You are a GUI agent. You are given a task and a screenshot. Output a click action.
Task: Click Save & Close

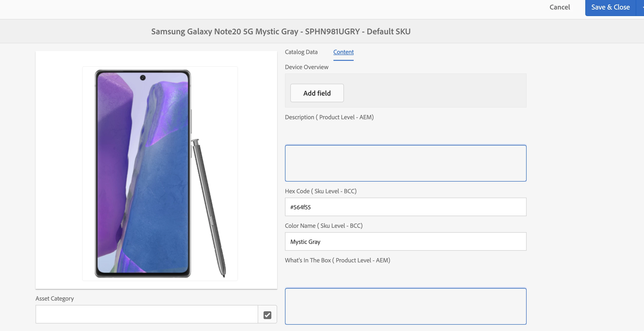610,7
